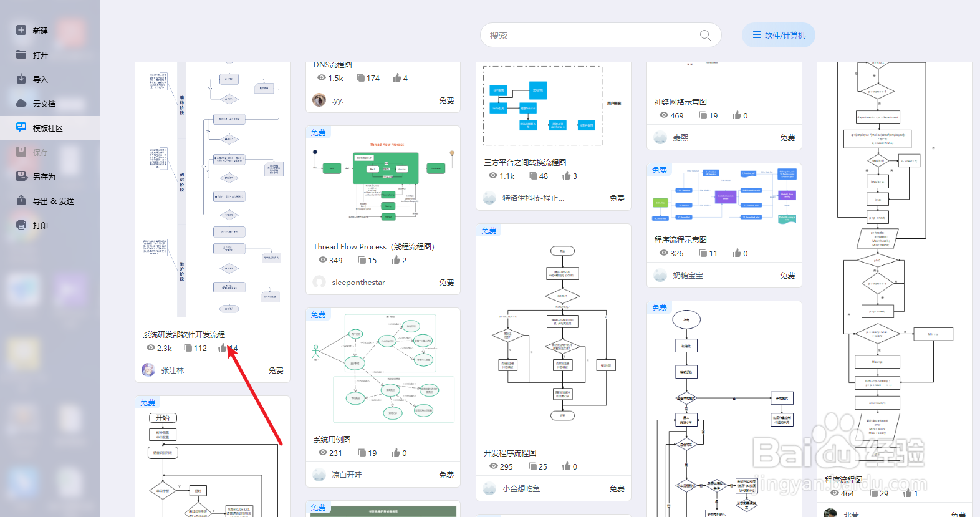The width and height of the screenshot is (980, 517).
Task: Open the 软件/计算机 category dropdown
Action: (x=778, y=35)
